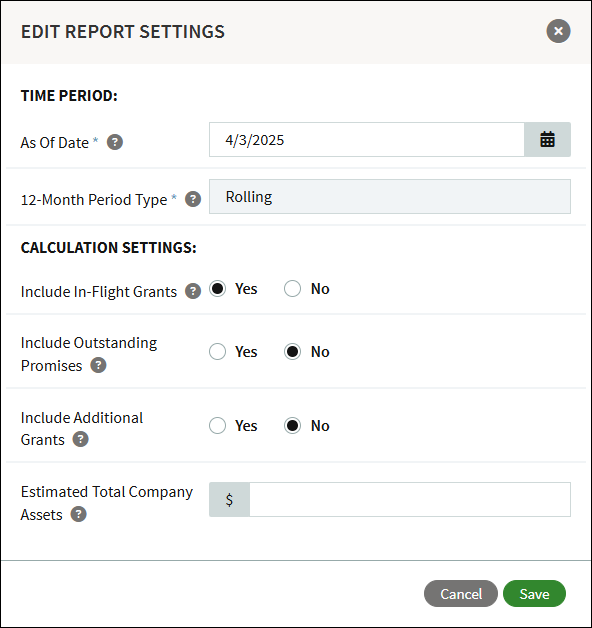Select No for Include Additional Grants

tap(292, 425)
